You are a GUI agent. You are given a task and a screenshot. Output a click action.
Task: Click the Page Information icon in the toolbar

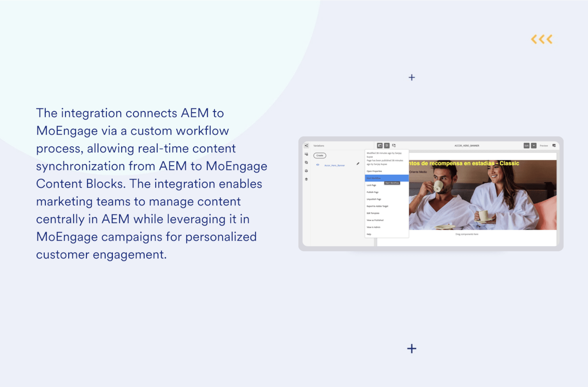point(387,146)
